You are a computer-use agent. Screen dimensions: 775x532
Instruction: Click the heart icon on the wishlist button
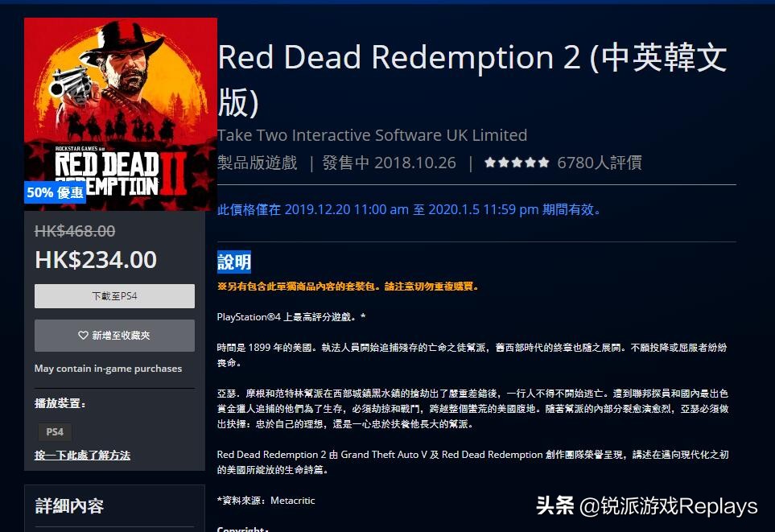pyautogui.click(x=83, y=336)
